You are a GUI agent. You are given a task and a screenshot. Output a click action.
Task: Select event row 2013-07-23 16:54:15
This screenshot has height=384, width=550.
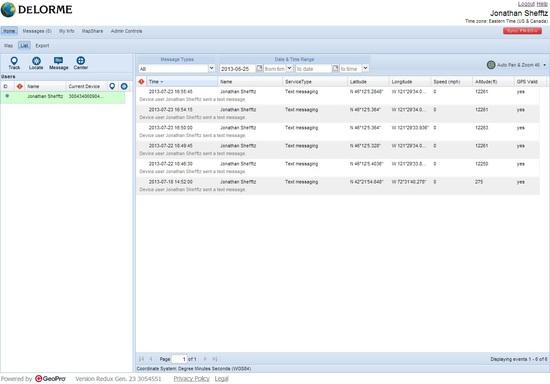338,113
